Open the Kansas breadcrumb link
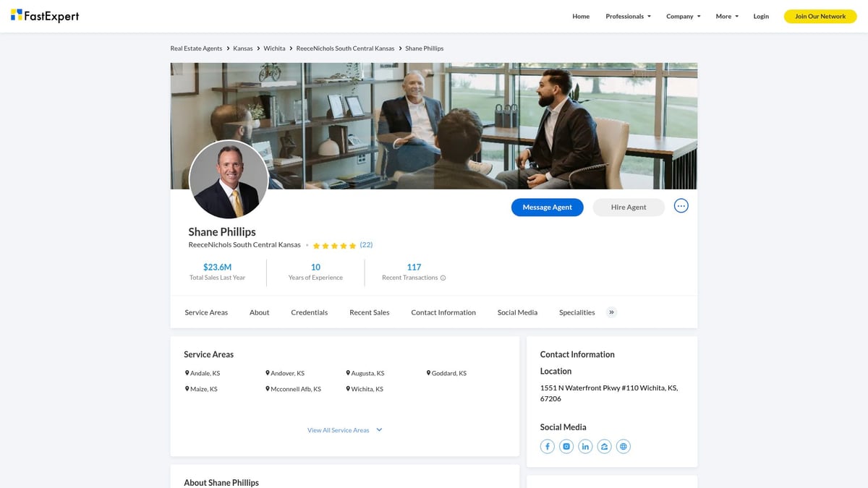The image size is (868, 488). pyautogui.click(x=243, y=48)
